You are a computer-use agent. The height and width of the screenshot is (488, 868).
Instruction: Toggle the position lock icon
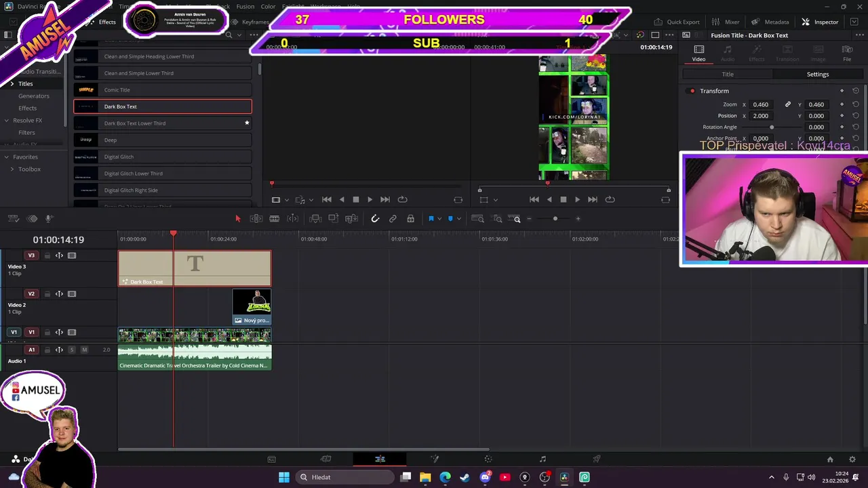pos(410,218)
